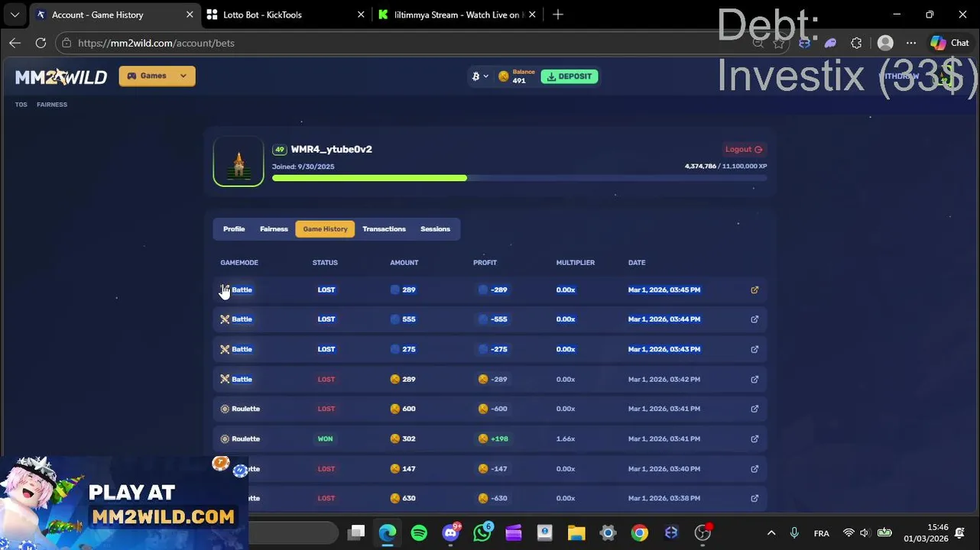Open new browser tab with plus
The image size is (980, 550).
(558, 15)
